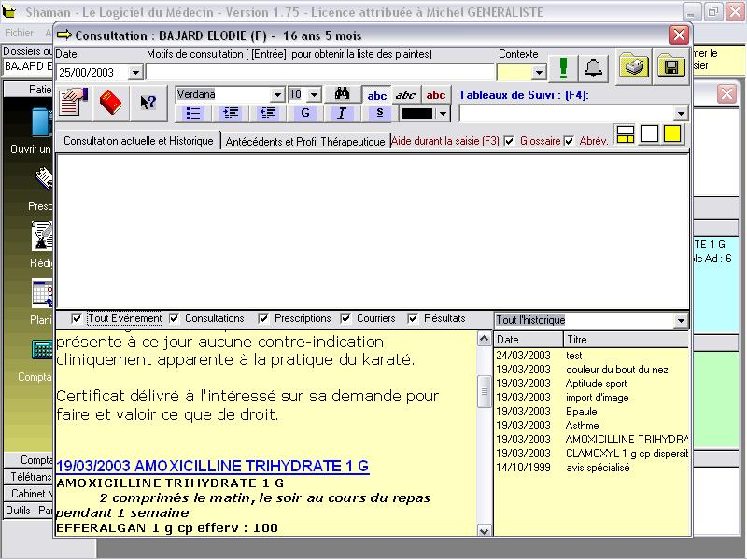Select the 'Asthme' history row

[592, 426]
